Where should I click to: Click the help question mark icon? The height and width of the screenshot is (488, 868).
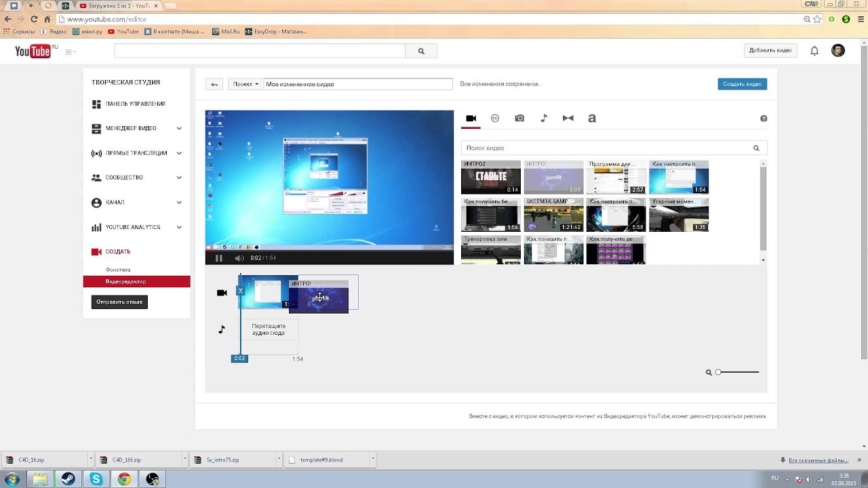click(763, 118)
